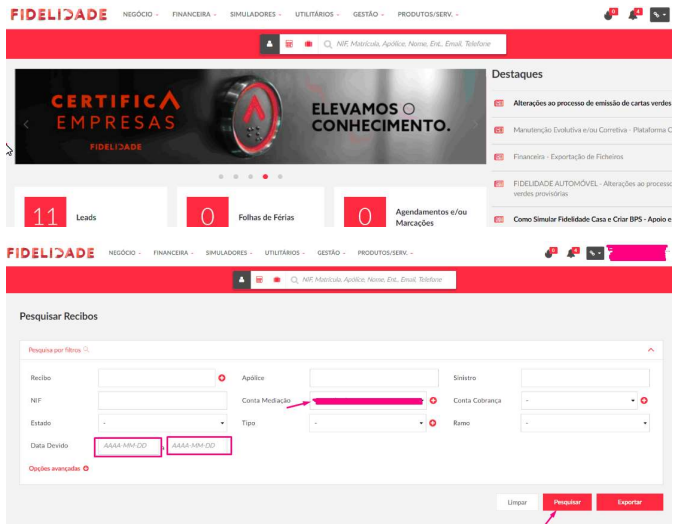Click the icon beside 'Financeira - Exportação de Ficheiros'
This screenshot has width=674, height=524.
499,157
